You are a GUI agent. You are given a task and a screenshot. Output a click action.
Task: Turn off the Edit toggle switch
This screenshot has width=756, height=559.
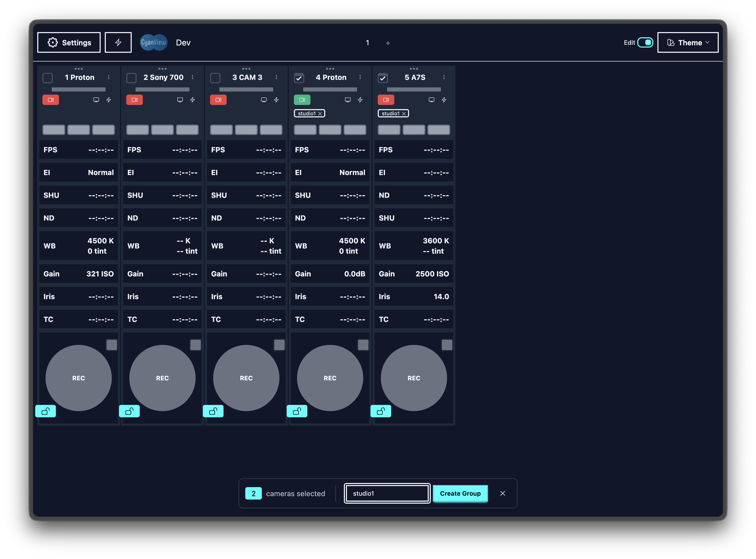tap(645, 43)
